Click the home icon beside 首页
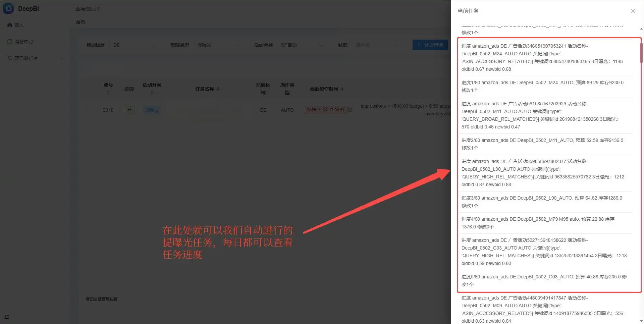 pos(10,25)
